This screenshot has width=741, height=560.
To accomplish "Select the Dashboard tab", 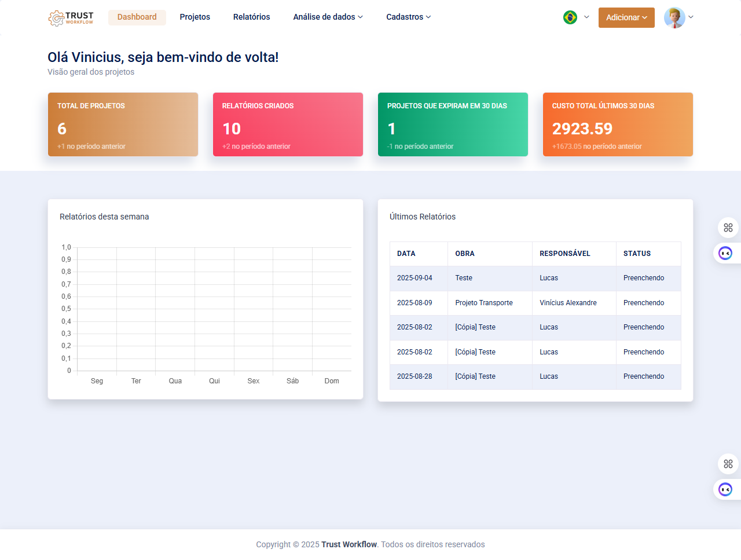I will [x=137, y=17].
